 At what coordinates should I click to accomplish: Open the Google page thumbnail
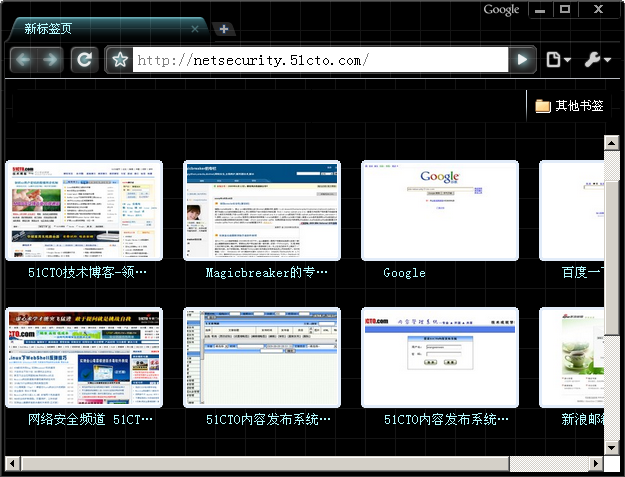click(440, 210)
